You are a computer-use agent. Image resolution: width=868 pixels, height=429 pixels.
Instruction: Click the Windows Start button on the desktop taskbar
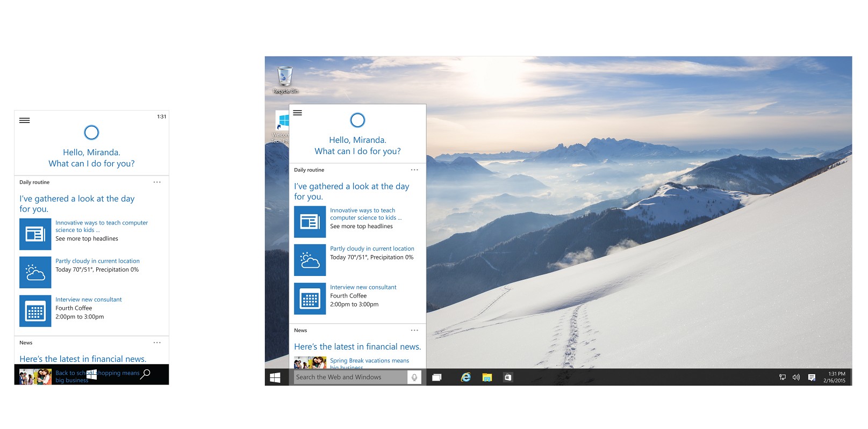coord(275,377)
